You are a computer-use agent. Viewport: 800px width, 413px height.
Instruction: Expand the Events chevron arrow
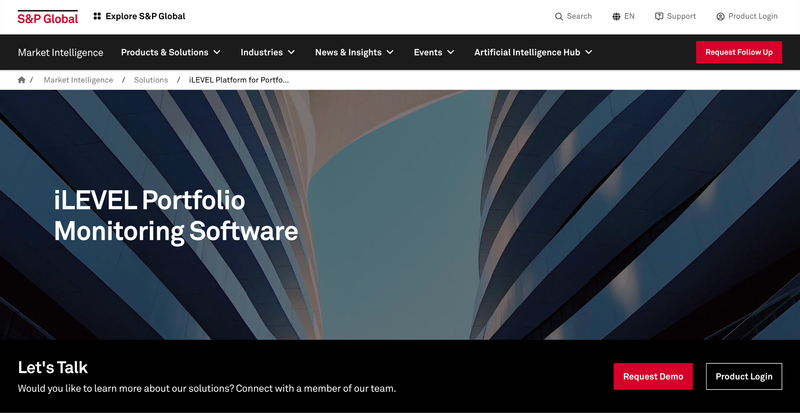[x=451, y=52]
